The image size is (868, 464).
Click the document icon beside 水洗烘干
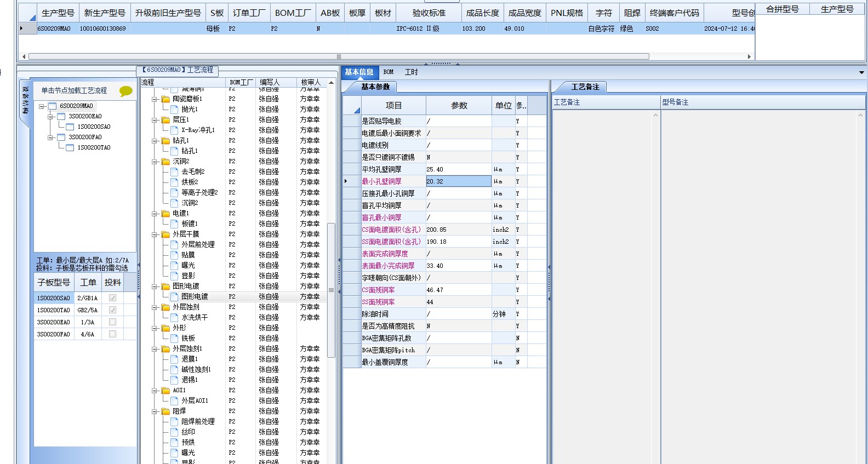coord(174,318)
